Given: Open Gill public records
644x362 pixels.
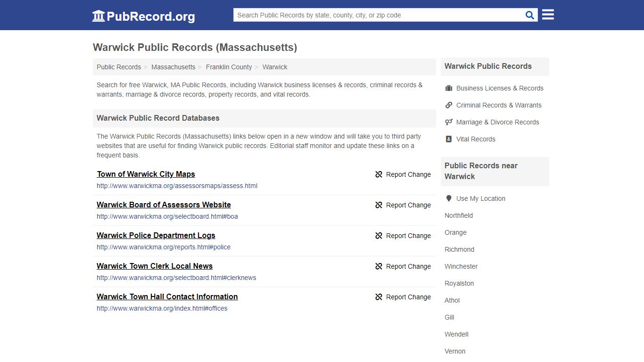Looking at the screenshot, I should (x=449, y=317).
